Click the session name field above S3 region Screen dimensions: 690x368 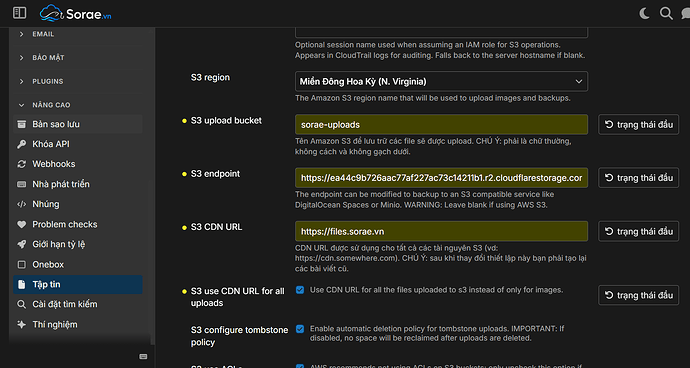[441, 32]
